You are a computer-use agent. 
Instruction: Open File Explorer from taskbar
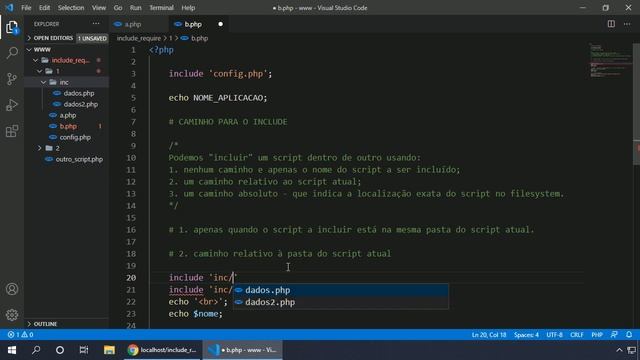point(109,350)
